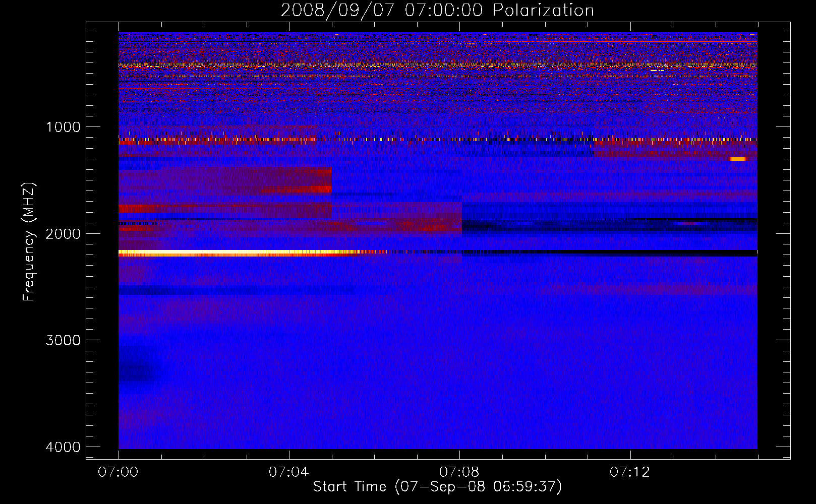Click the '07:12' time tick label
The image size is (816, 504).
[629, 472]
